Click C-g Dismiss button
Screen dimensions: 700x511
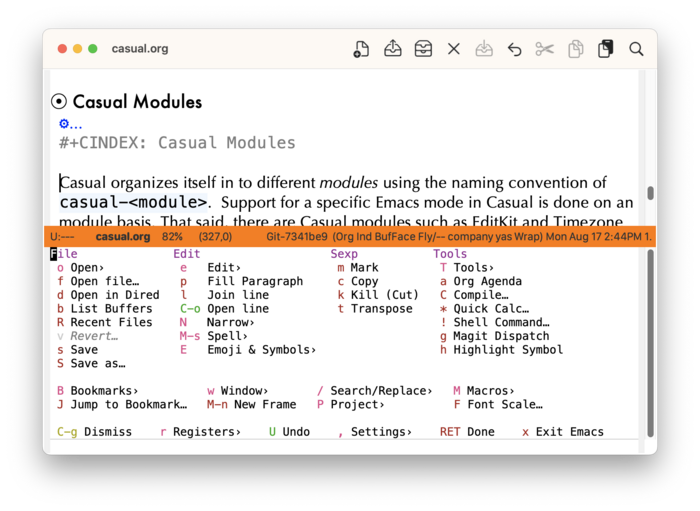click(x=94, y=432)
